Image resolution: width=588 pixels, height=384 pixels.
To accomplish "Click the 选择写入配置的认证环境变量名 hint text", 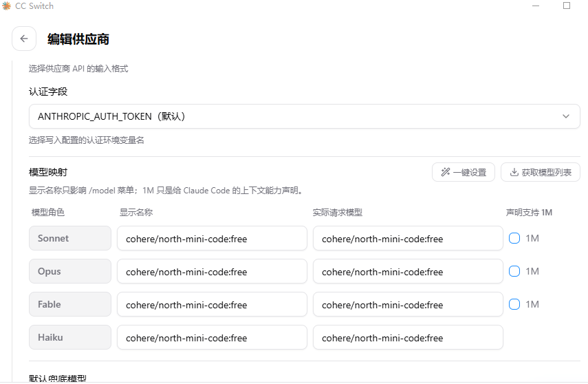I will [86, 140].
